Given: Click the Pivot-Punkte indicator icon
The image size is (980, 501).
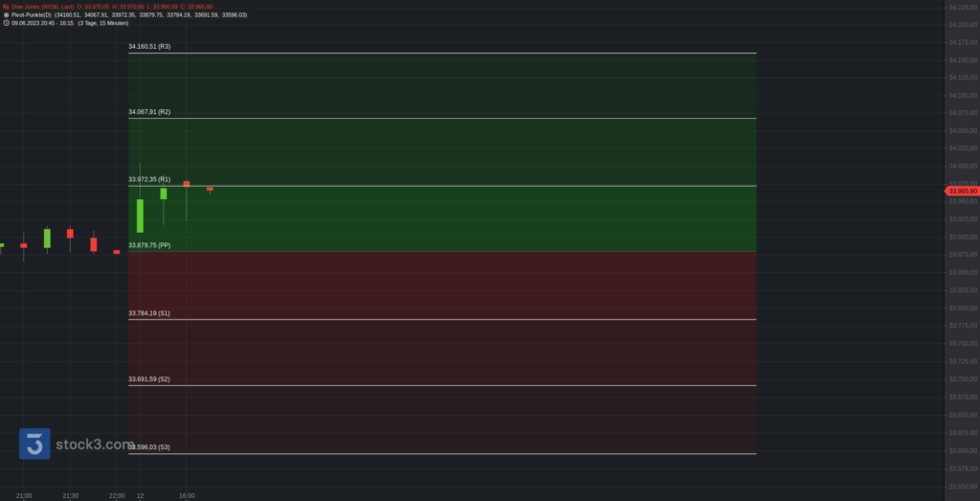Looking at the screenshot, I should [6, 15].
